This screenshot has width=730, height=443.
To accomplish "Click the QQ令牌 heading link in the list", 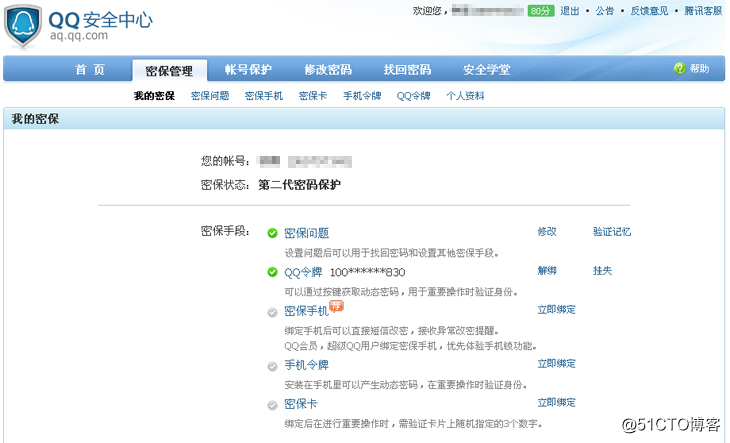I will click(303, 272).
